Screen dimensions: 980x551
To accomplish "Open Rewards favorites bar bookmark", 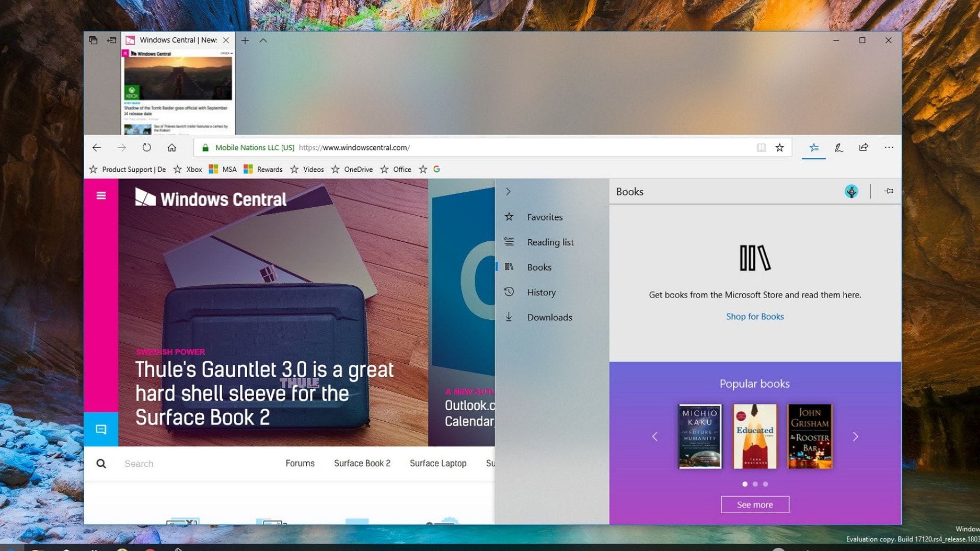I will [x=263, y=169].
